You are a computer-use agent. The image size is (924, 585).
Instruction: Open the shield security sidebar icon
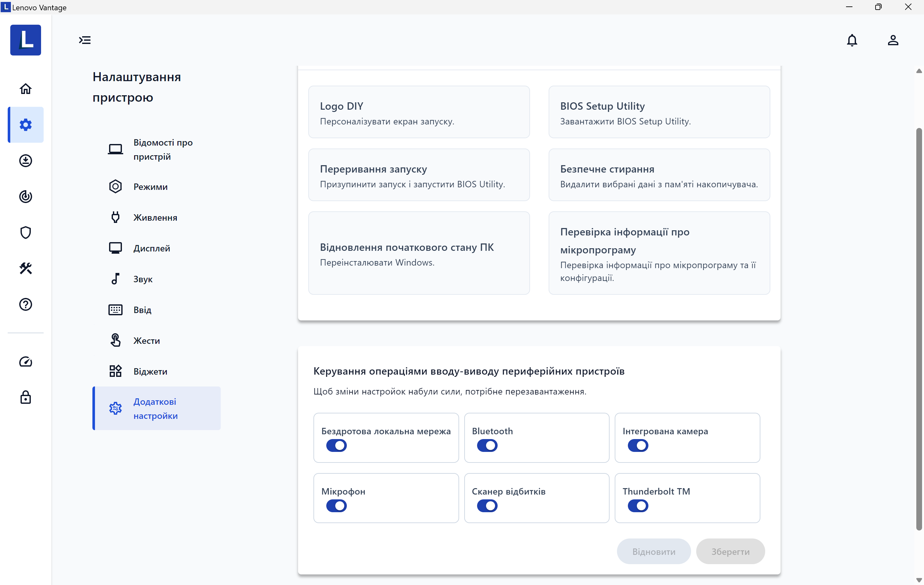pos(25,232)
